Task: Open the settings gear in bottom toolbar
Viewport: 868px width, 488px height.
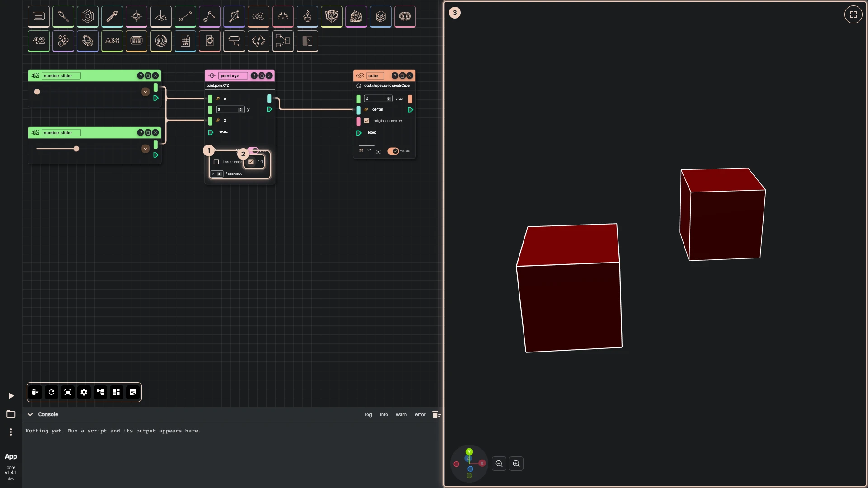Action: (x=84, y=392)
